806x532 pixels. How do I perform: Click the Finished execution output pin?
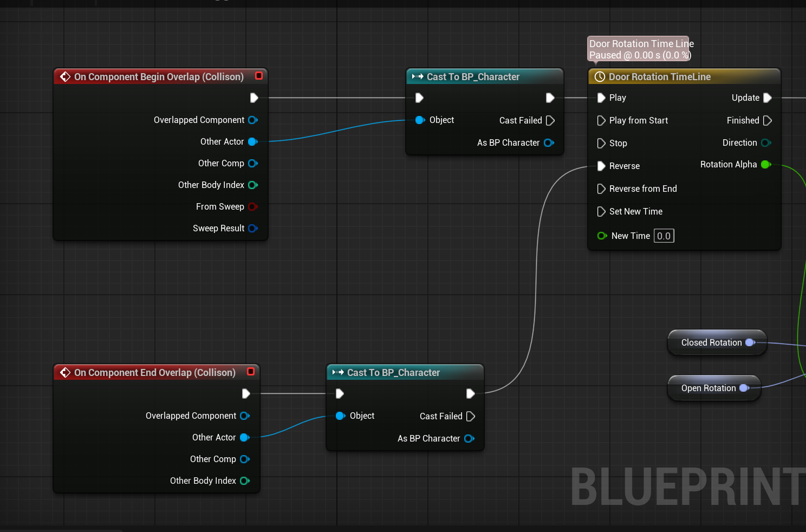pos(767,120)
